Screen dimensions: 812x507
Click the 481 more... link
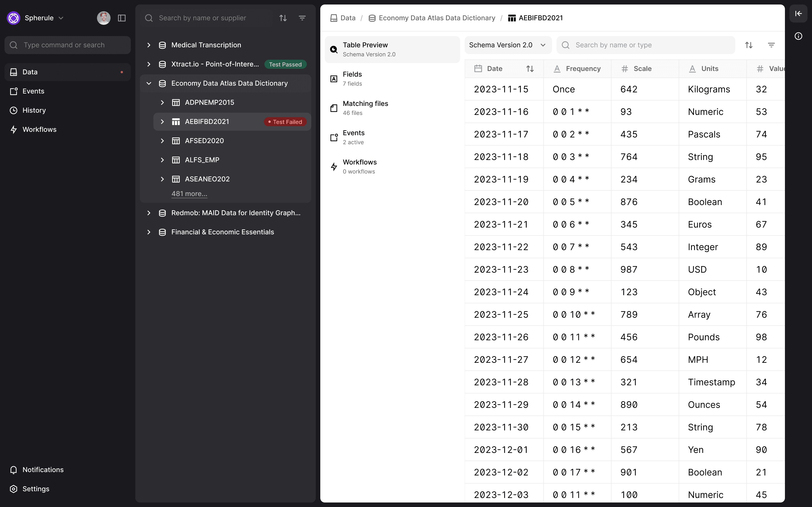(189, 194)
